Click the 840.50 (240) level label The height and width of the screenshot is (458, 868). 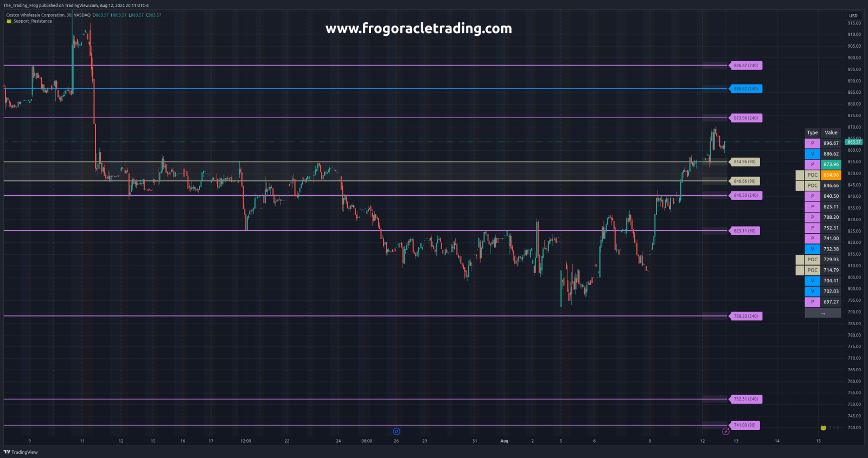(x=746, y=196)
